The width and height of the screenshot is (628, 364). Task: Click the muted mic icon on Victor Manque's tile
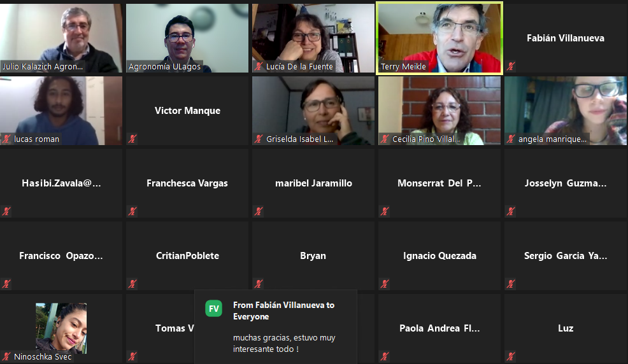tap(132, 139)
